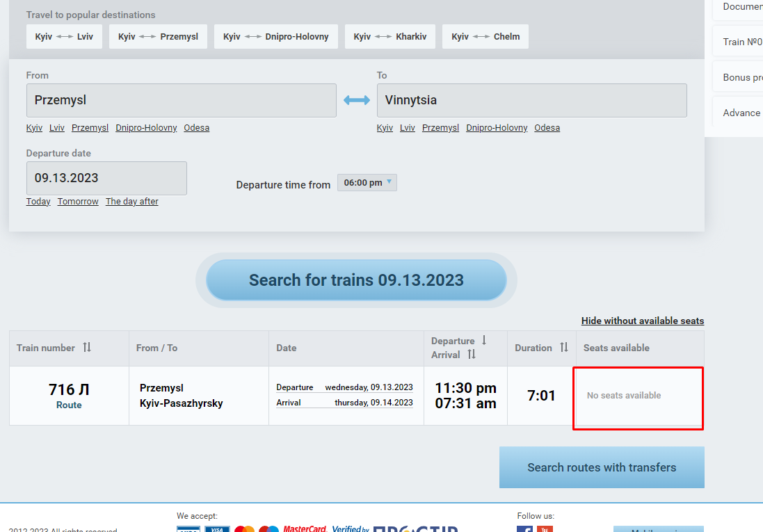Select Kyiv – Lviv popular route
Viewport: 763px width, 532px height.
(x=64, y=36)
